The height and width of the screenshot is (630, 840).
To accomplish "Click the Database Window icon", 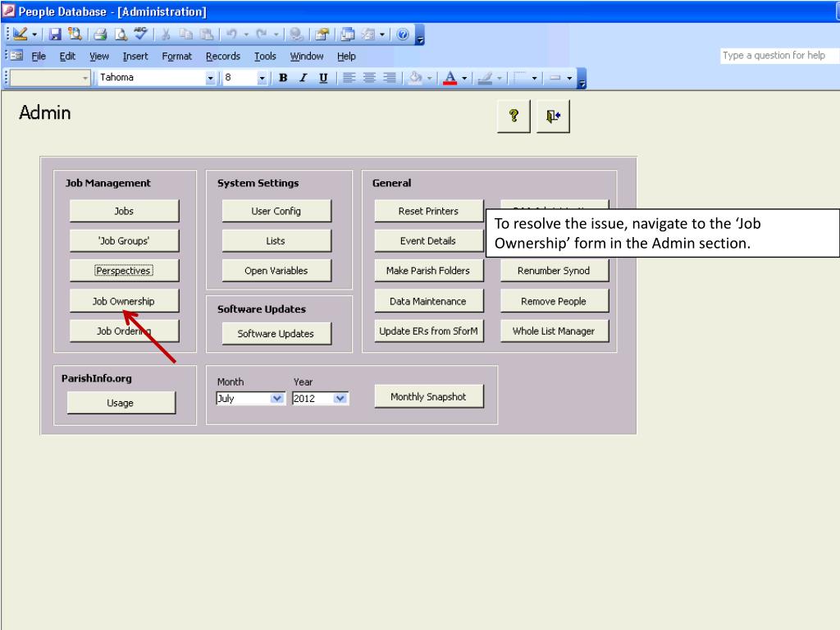I will (x=348, y=34).
